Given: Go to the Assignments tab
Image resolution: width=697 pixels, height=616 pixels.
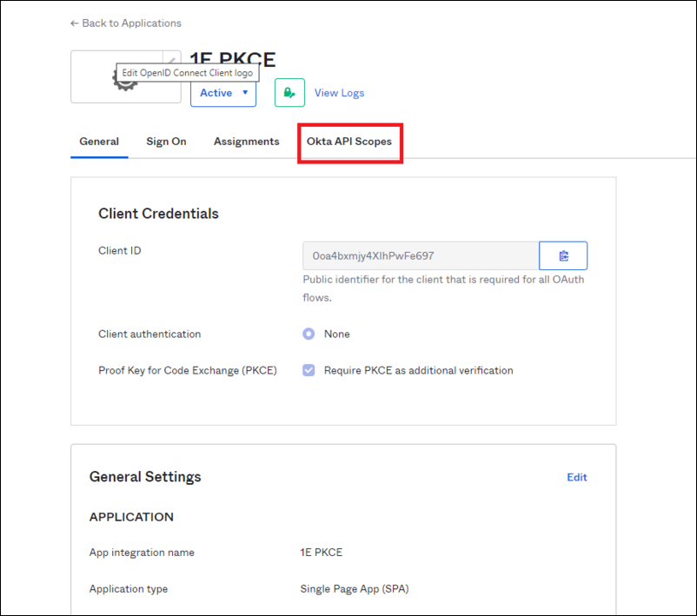Looking at the screenshot, I should point(247,142).
